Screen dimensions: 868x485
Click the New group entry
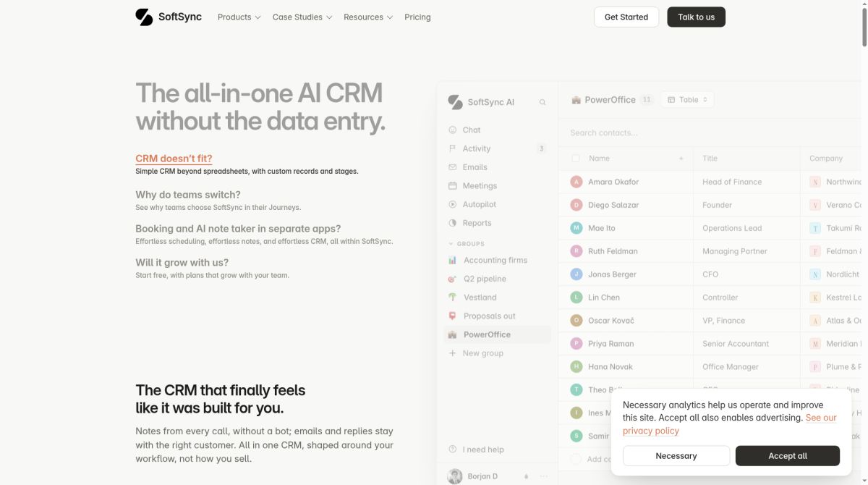[x=482, y=353]
